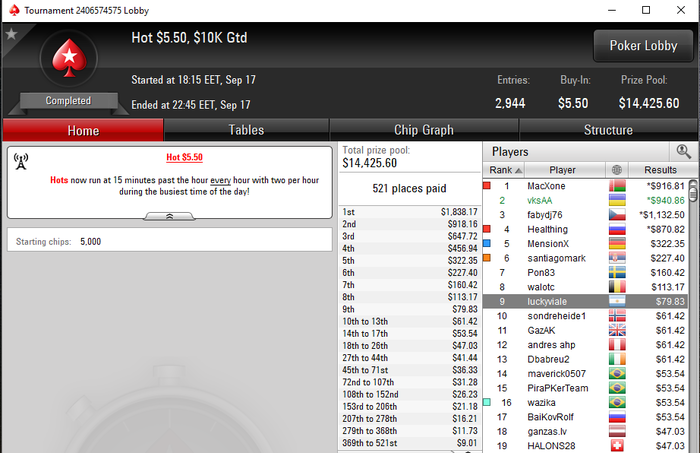Open the Structure tab

click(x=608, y=130)
